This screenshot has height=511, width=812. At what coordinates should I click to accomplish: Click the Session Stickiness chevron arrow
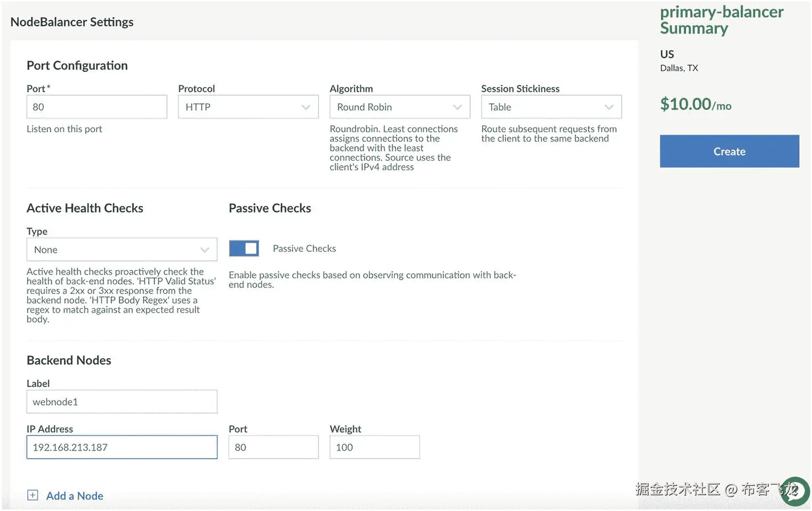pos(609,107)
